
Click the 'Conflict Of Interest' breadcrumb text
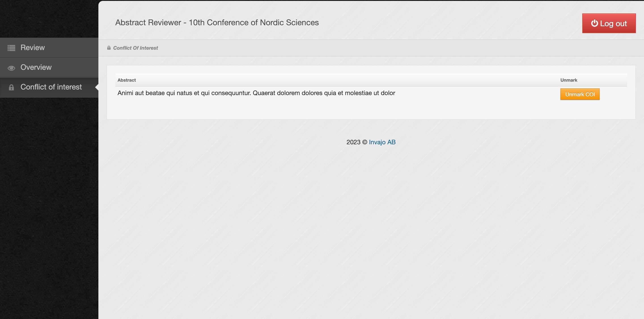(x=135, y=48)
